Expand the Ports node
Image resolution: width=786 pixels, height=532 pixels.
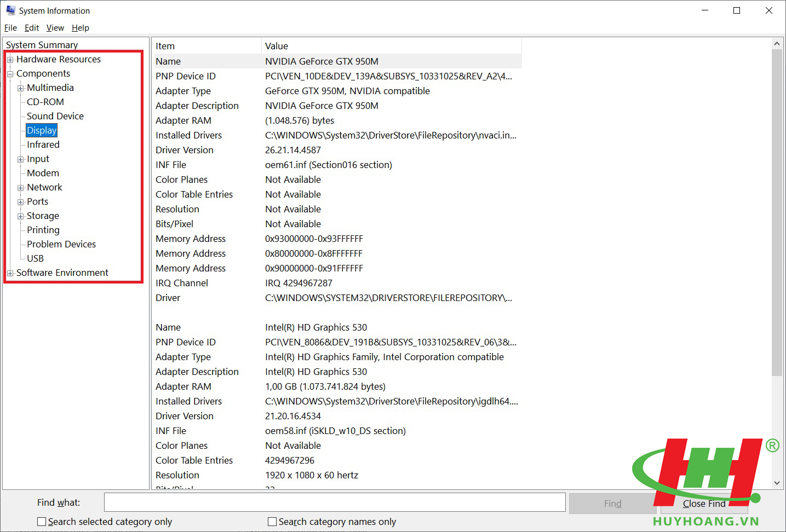(20, 202)
